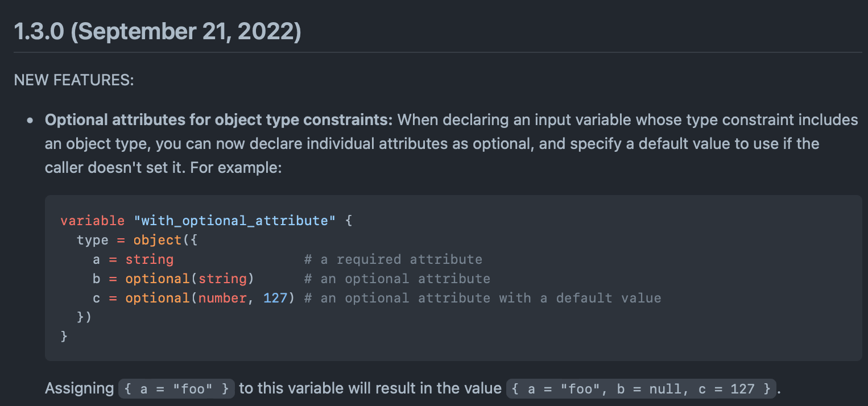Click the red variable keyword in code
This screenshot has width=868, height=406.
coord(92,221)
